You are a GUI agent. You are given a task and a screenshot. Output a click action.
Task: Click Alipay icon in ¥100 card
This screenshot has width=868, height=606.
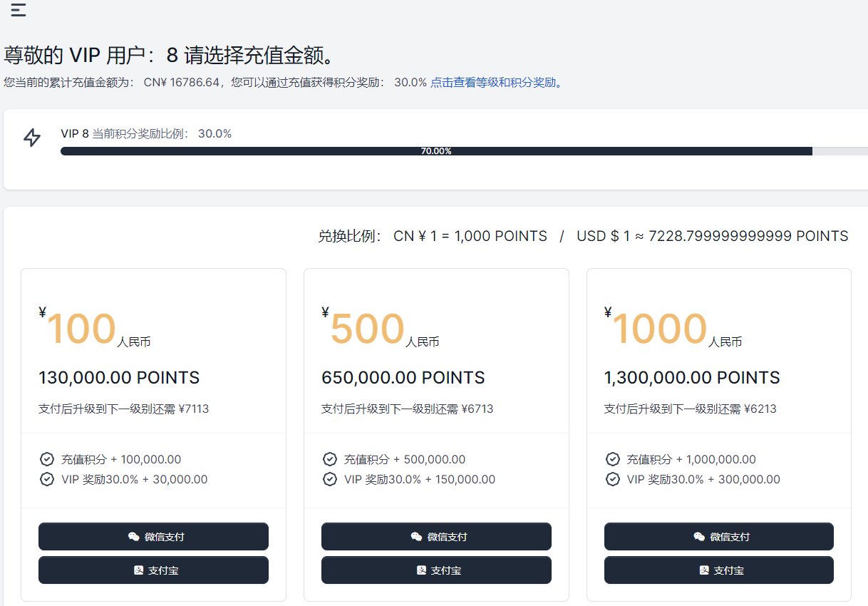pyautogui.click(x=139, y=570)
